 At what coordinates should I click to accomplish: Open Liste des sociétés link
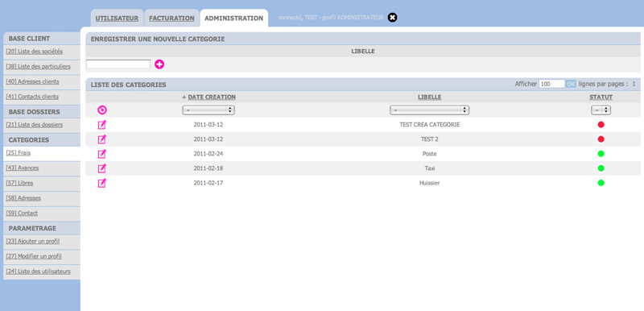coord(35,52)
